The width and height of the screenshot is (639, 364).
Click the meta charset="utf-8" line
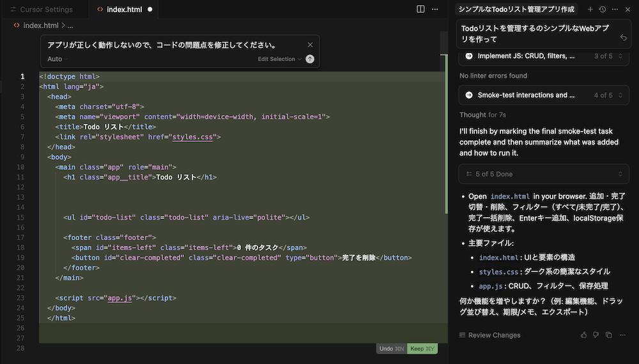100,106
